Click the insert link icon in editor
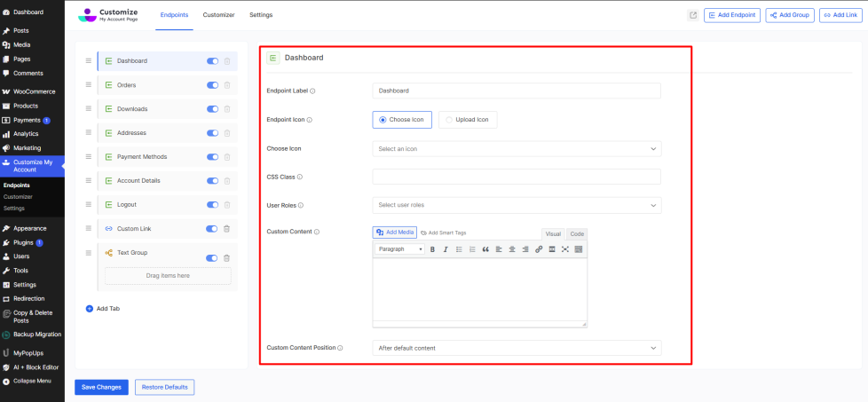 539,249
